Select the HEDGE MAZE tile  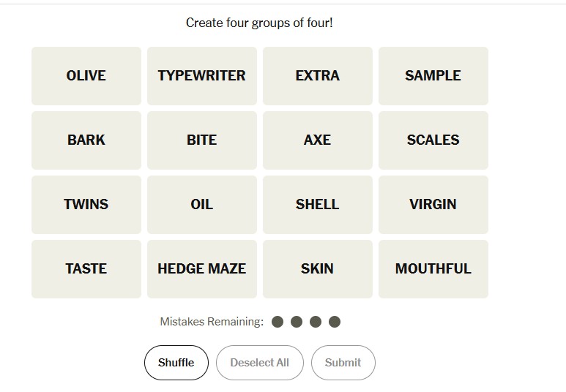[202, 269]
